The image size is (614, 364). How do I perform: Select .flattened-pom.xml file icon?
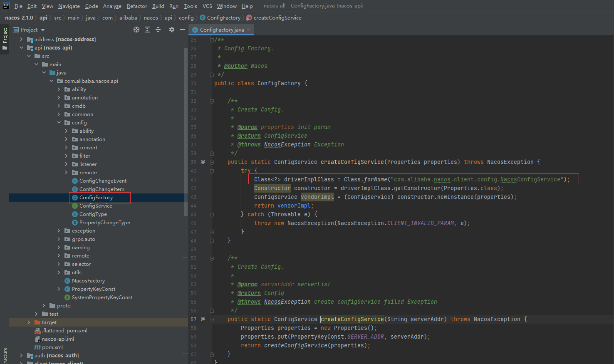coord(37,331)
